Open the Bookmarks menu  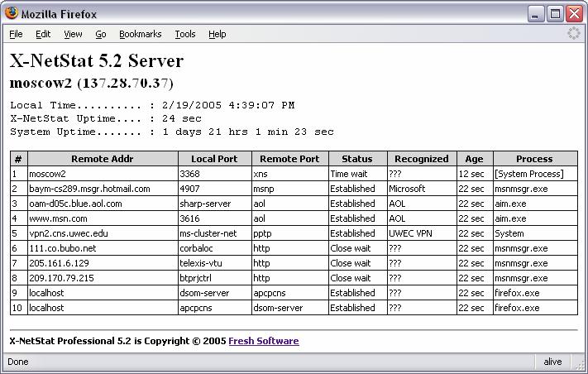141,34
